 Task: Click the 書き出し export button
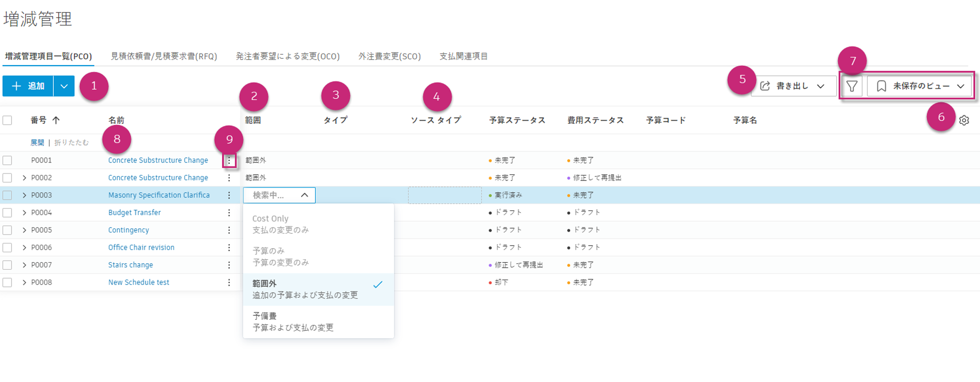point(793,86)
